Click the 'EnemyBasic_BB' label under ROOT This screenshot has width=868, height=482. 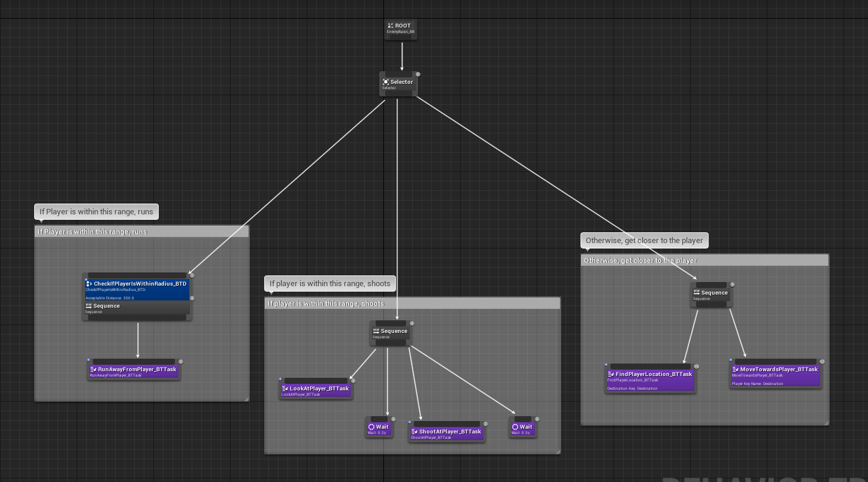(401, 32)
